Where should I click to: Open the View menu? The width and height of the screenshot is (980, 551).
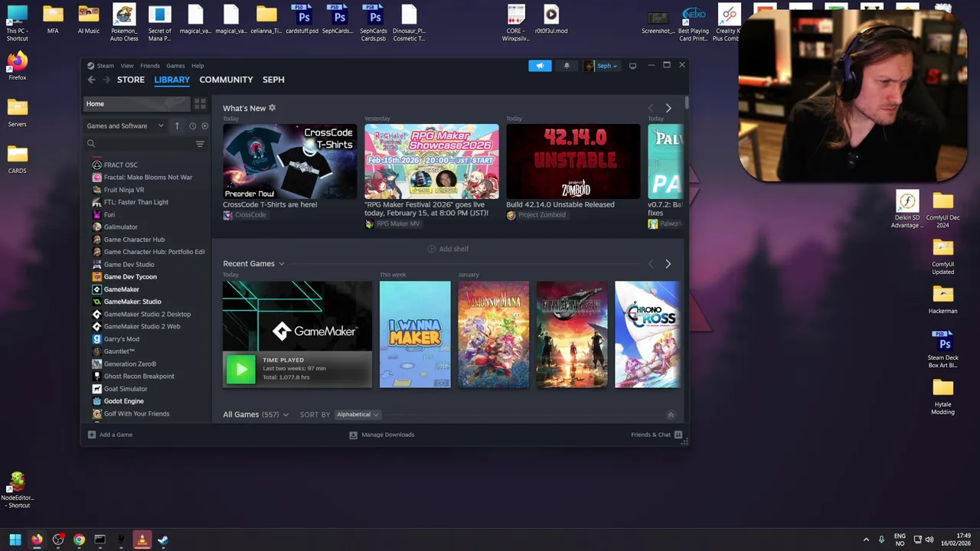[127, 66]
